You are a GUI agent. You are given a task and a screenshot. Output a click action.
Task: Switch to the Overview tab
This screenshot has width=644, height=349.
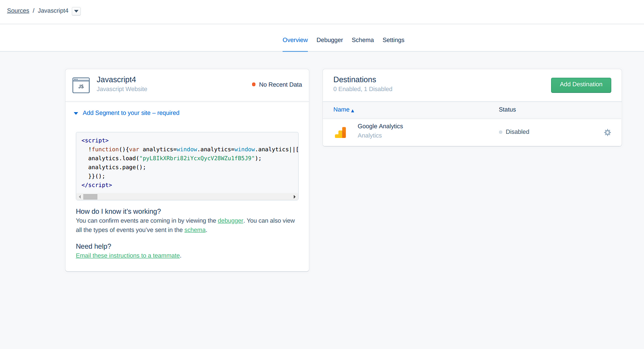pos(295,40)
